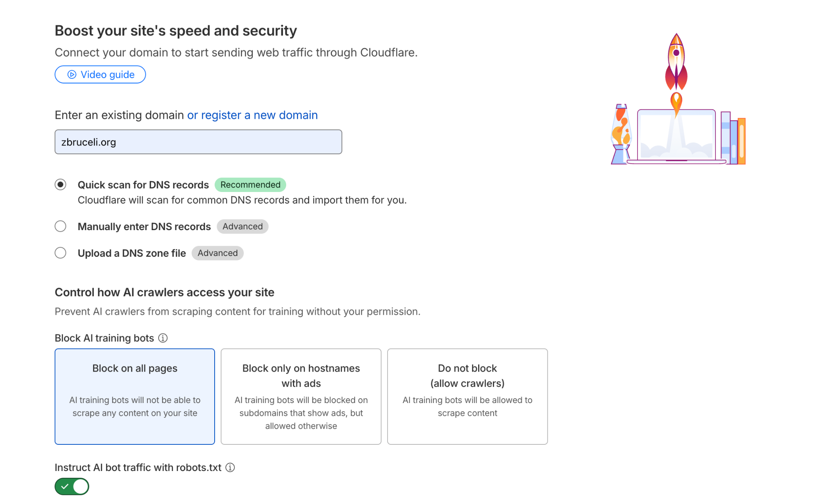Click the domain field containing zbruceli.org

198,142
